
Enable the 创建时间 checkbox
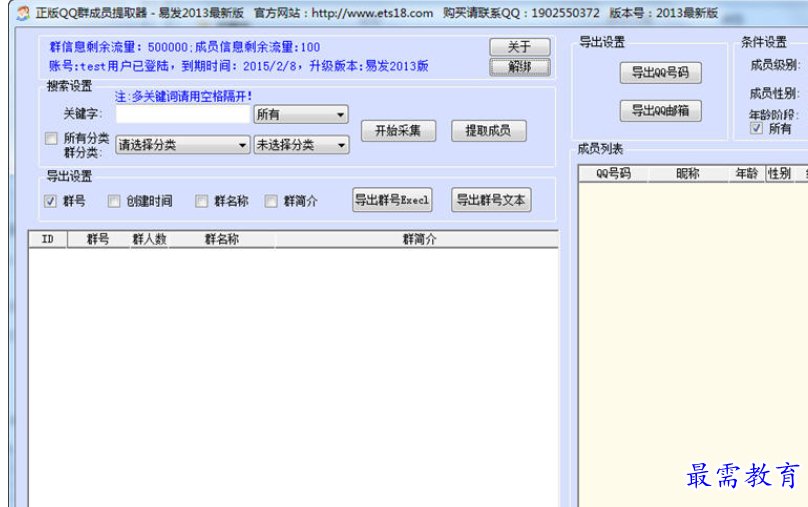(x=114, y=201)
